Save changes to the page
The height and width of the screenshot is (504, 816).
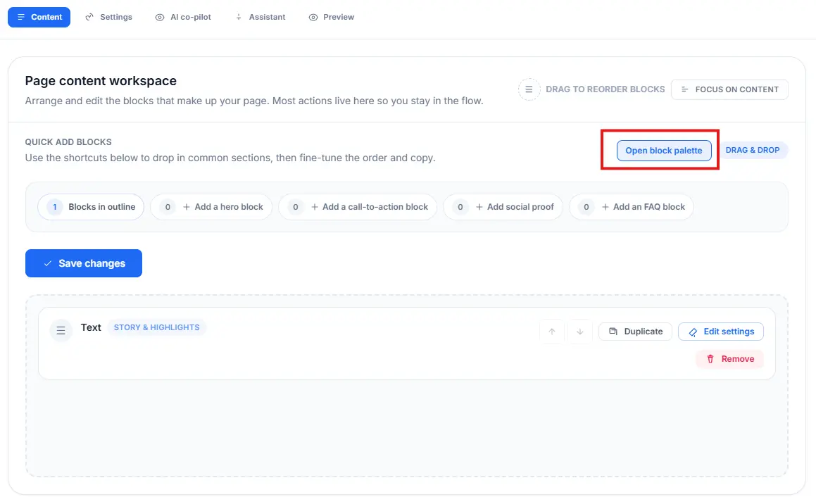click(x=84, y=263)
